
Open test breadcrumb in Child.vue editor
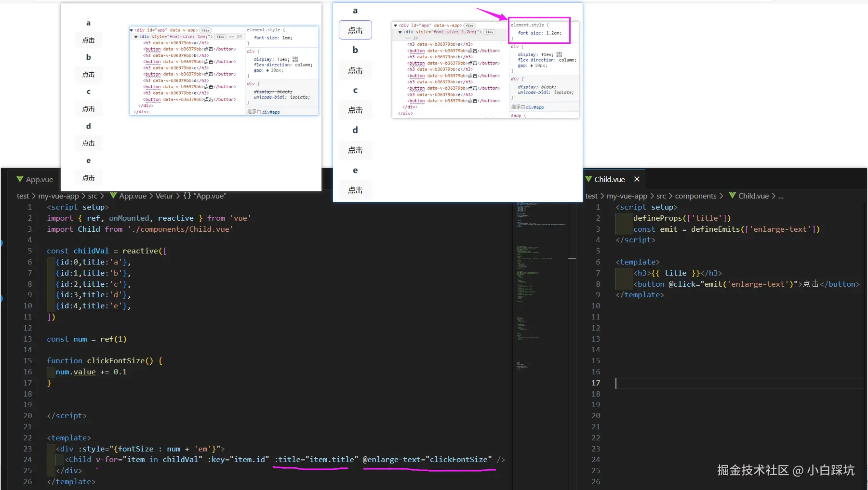pyautogui.click(x=591, y=196)
